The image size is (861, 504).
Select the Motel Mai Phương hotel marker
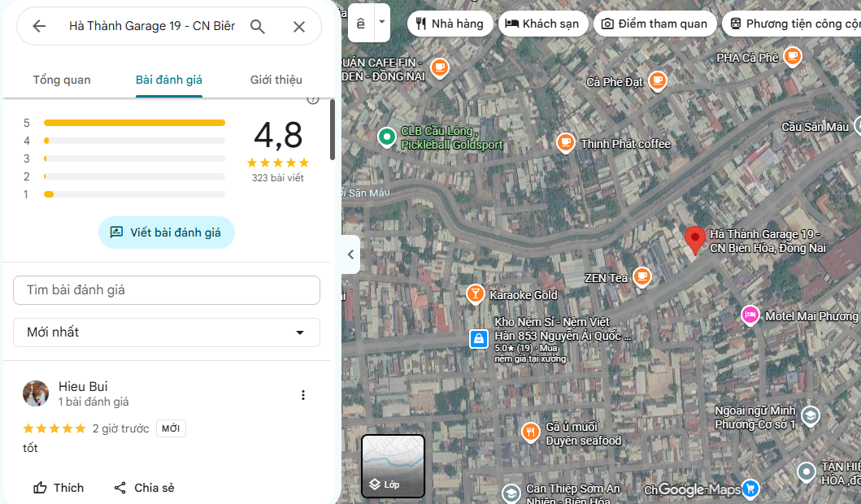[750, 315]
